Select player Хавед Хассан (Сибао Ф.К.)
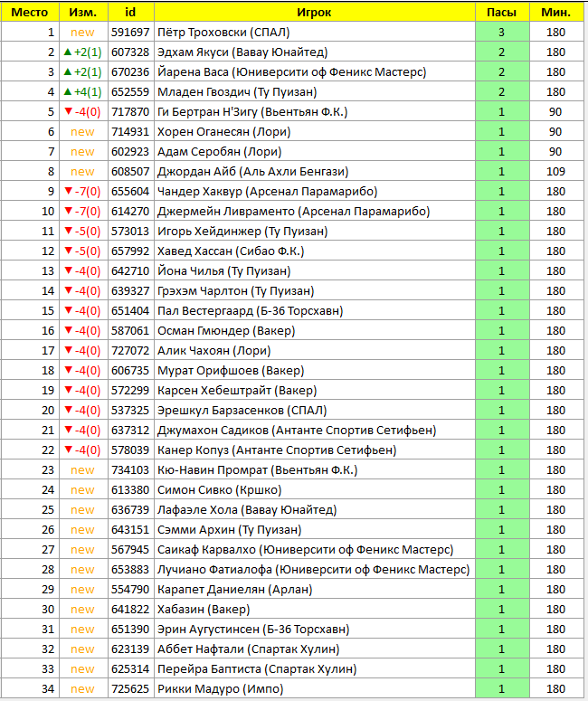The height and width of the screenshot is (701, 588). pos(231,251)
